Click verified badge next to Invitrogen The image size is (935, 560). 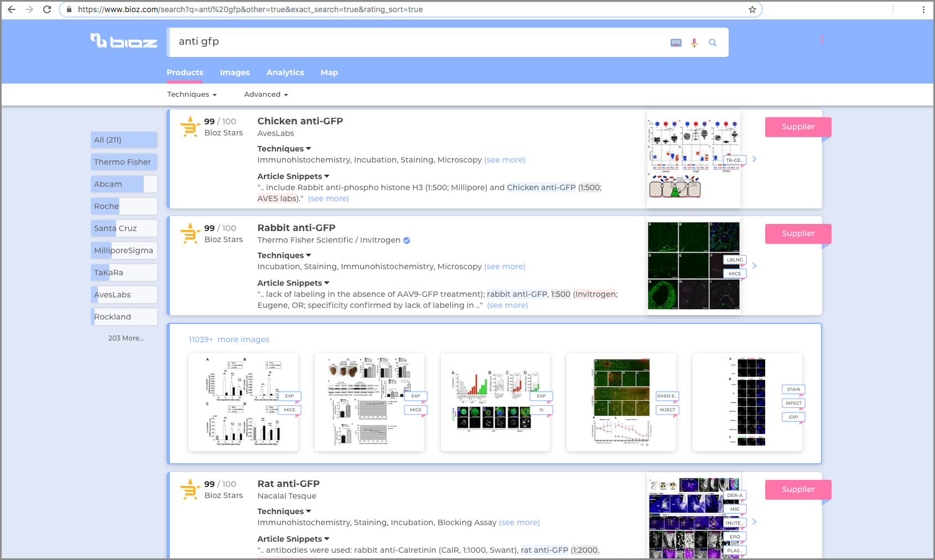407,240
